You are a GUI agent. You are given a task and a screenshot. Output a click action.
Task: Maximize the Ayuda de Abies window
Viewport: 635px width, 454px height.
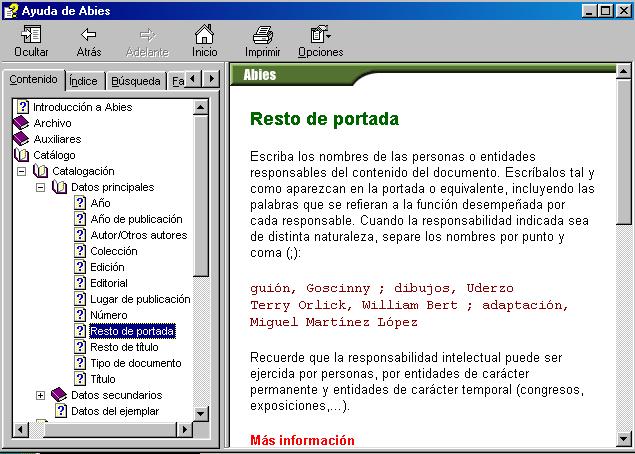click(x=606, y=11)
